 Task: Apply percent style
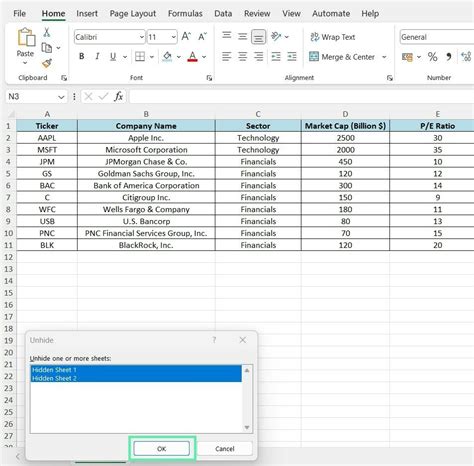433,57
